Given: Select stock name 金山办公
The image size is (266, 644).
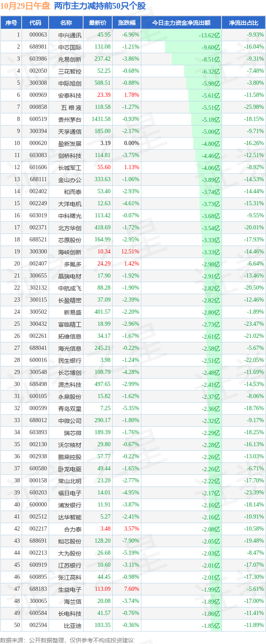Looking at the screenshot, I should tap(70, 179).
